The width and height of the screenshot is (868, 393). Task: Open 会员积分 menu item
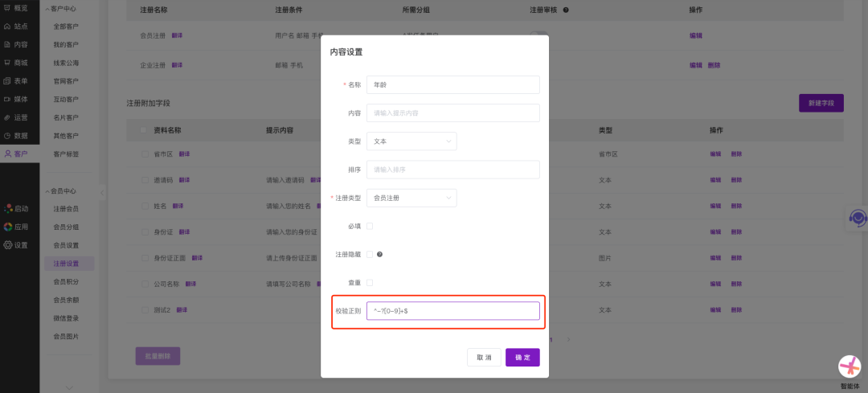66,282
